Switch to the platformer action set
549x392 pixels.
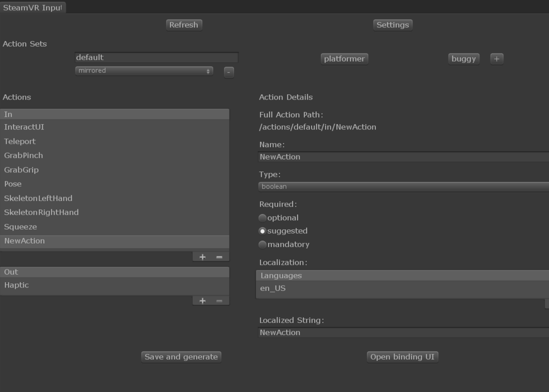coord(344,59)
